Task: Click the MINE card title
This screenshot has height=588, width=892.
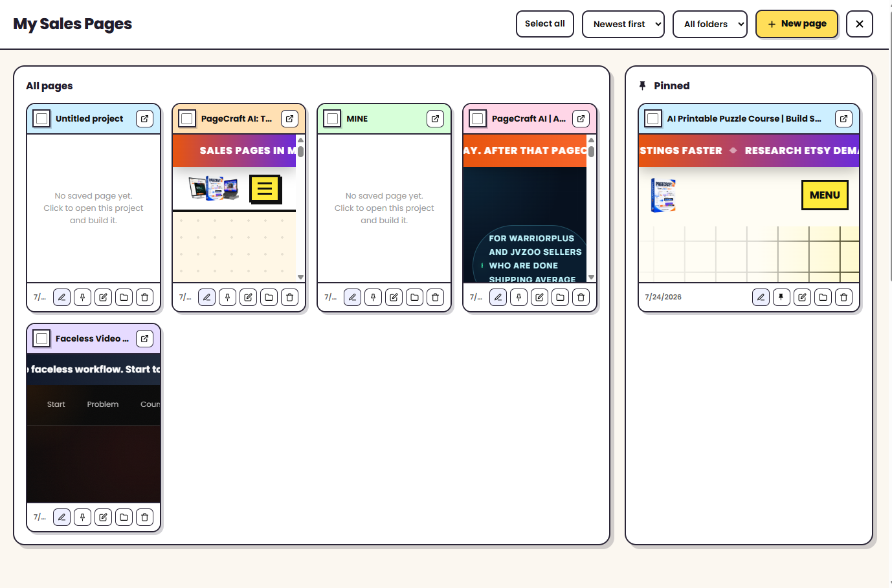Action: (357, 119)
